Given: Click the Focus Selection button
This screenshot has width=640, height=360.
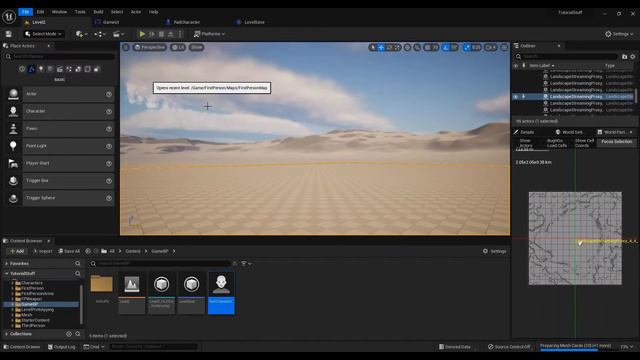Looking at the screenshot, I should (616, 142).
